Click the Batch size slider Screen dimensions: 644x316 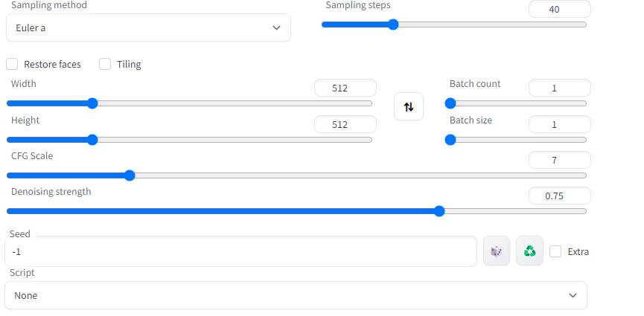pos(517,139)
